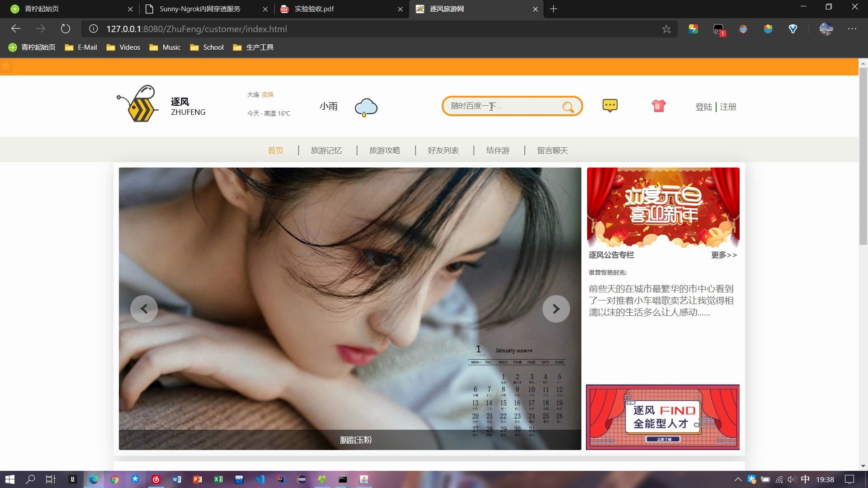Click the 旅游记忆 menu item
The height and width of the screenshot is (488, 868).
point(325,151)
